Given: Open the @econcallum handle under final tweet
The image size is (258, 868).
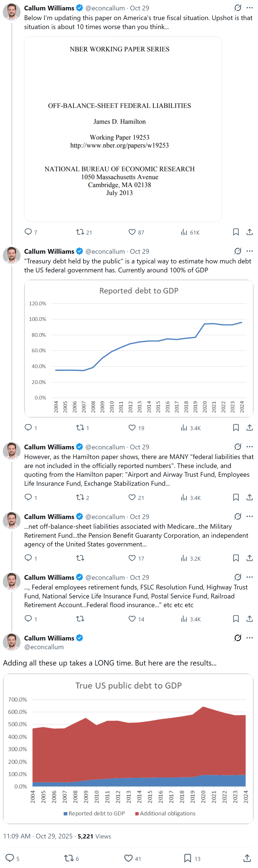Looking at the screenshot, I should click(44, 647).
